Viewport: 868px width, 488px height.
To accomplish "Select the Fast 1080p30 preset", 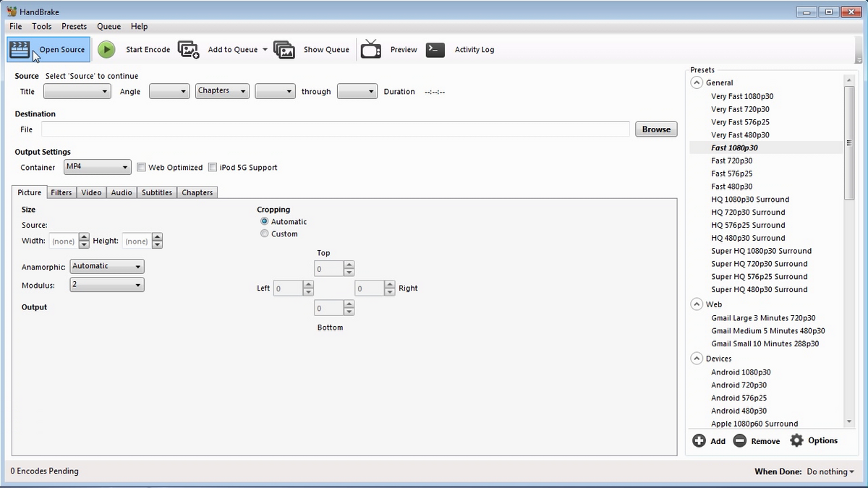I will pyautogui.click(x=734, y=147).
